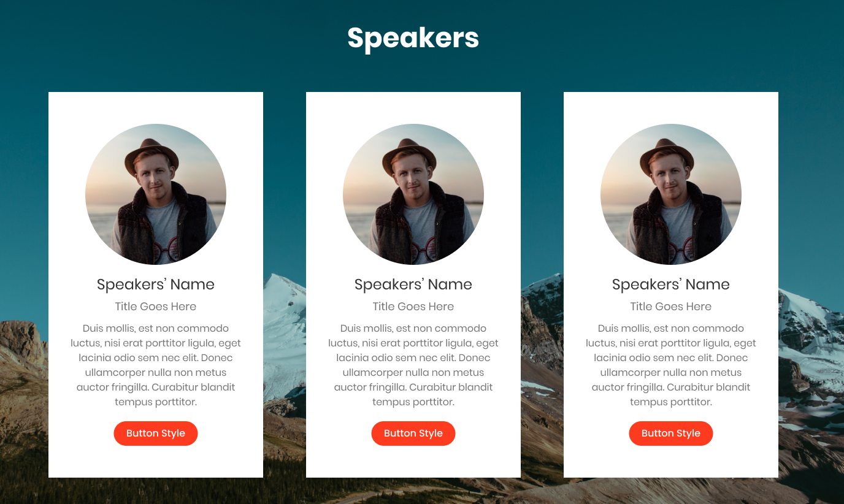
Task: Click 'Title Goes Here' text in right card
Action: pyautogui.click(x=671, y=307)
